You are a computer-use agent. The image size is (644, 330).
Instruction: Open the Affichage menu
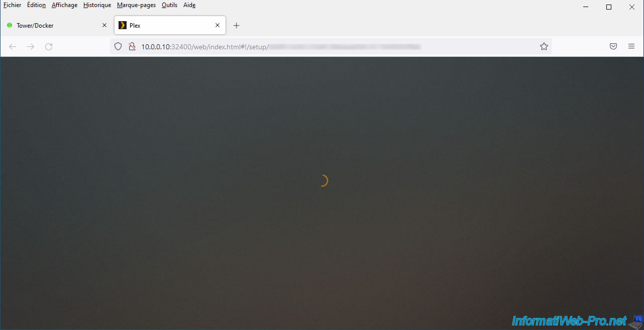pyautogui.click(x=64, y=5)
